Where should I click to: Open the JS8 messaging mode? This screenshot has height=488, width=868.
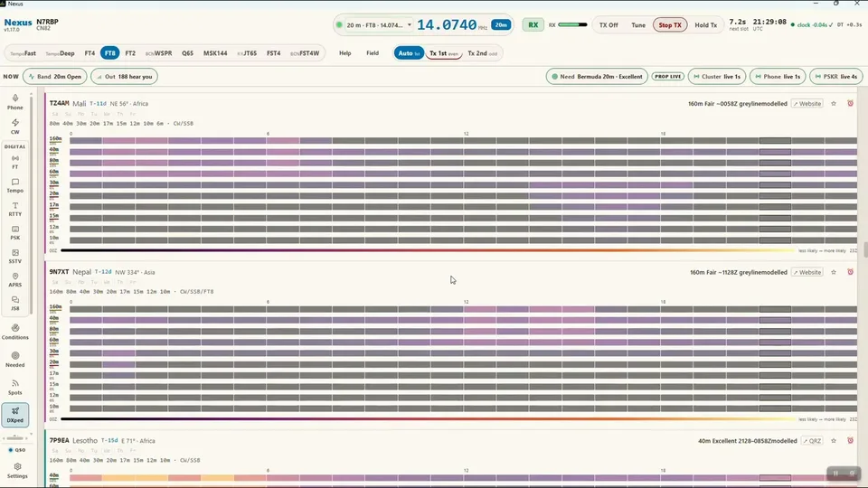(15, 304)
